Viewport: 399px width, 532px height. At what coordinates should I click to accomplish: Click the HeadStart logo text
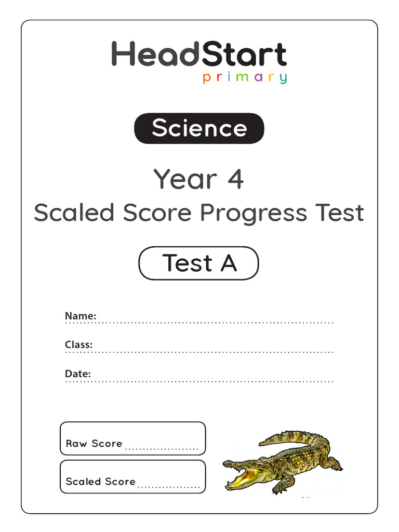(199, 55)
